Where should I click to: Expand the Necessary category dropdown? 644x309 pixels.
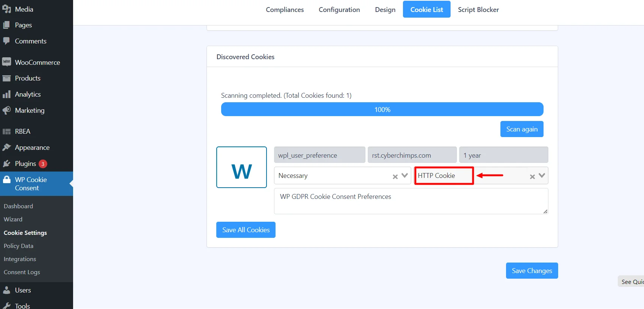[405, 175]
